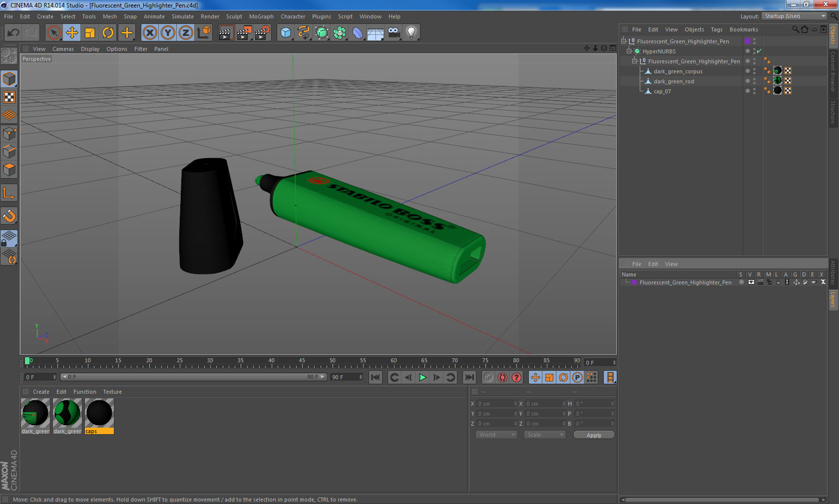Toggle X axis lock

tap(150, 33)
